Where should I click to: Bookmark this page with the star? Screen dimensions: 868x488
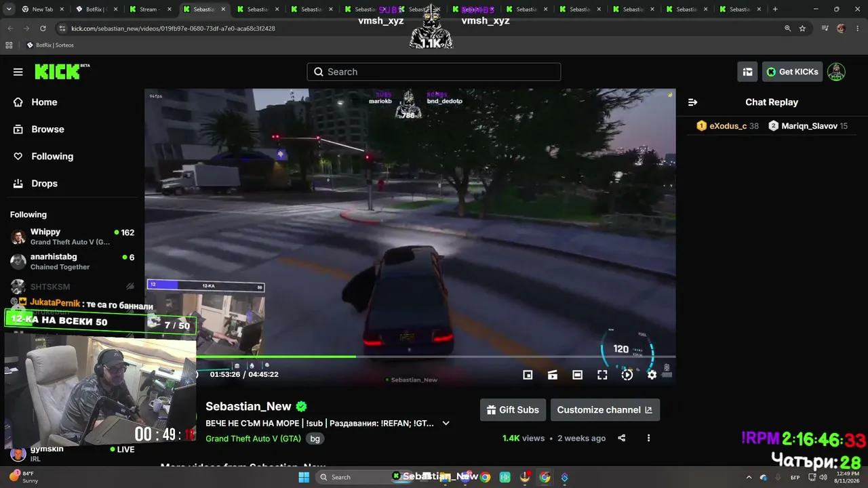click(x=802, y=28)
